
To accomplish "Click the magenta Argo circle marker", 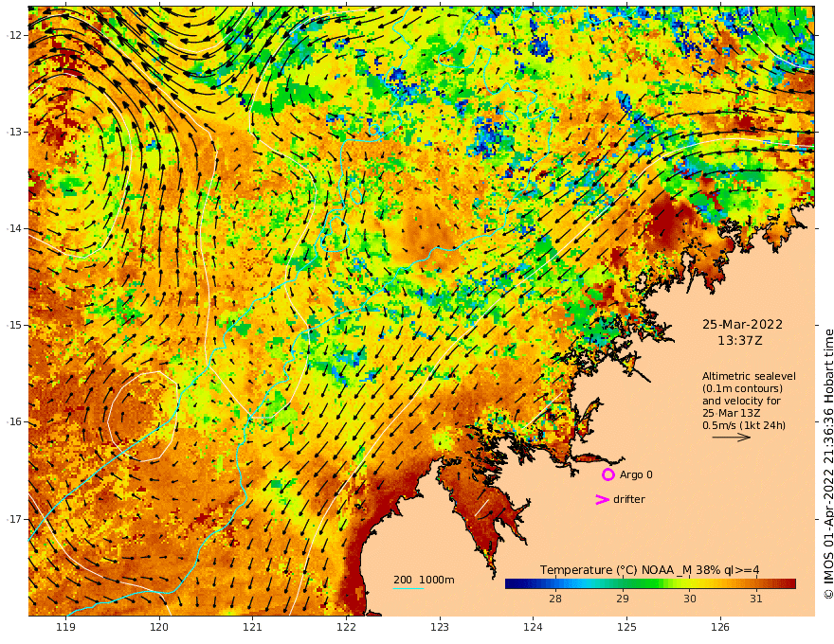I will coord(607,474).
